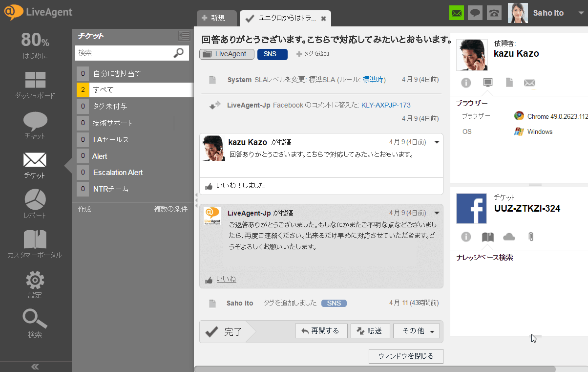Click the Saho Ito avatar photo
The image size is (588, 372).
[x=518, y=13]
